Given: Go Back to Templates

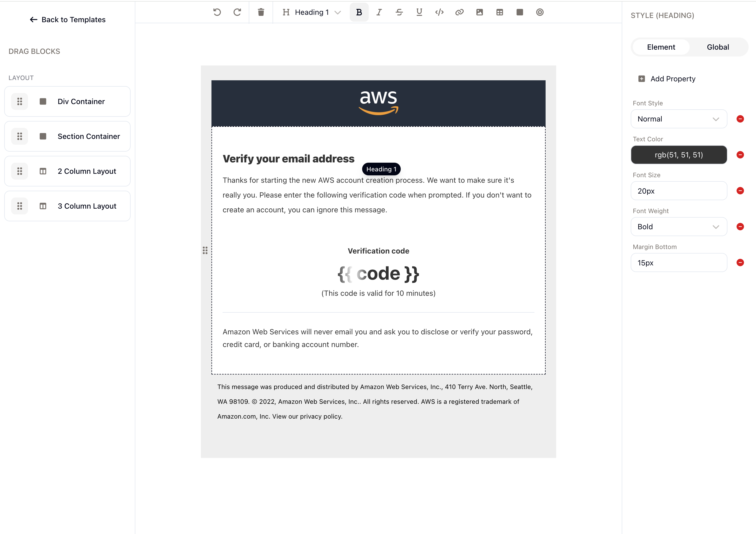Looking at the screenshot, I should tap(67, 20).
